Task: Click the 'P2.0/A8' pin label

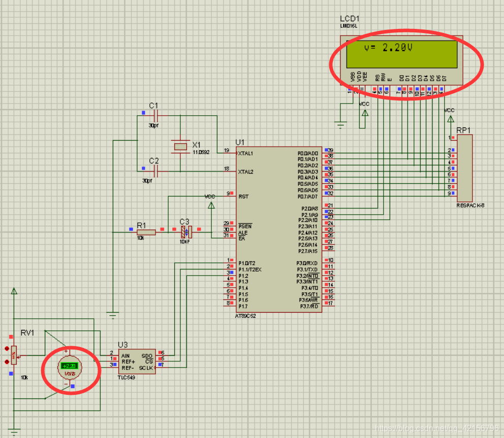Action: coord(309,209)
